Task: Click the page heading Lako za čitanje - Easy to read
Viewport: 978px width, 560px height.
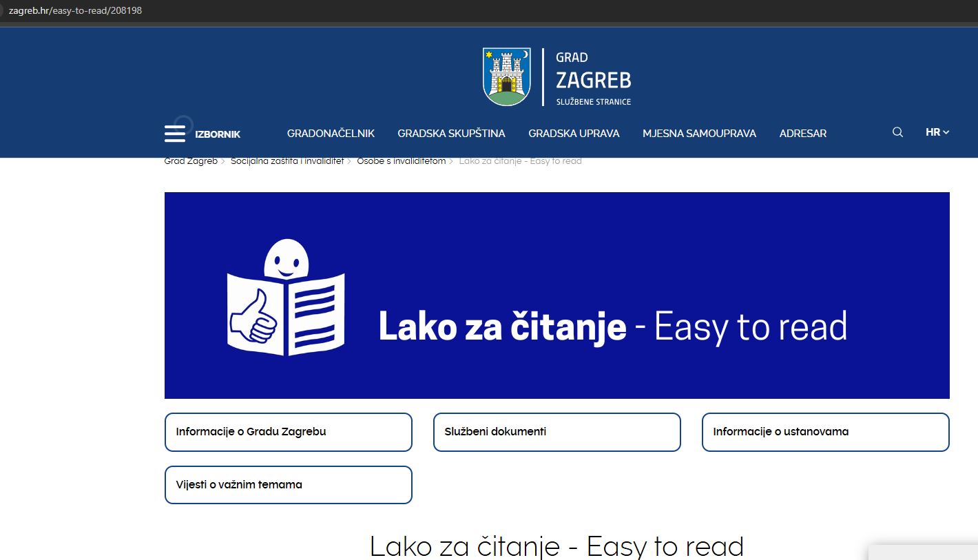Action: click(556, 546)
